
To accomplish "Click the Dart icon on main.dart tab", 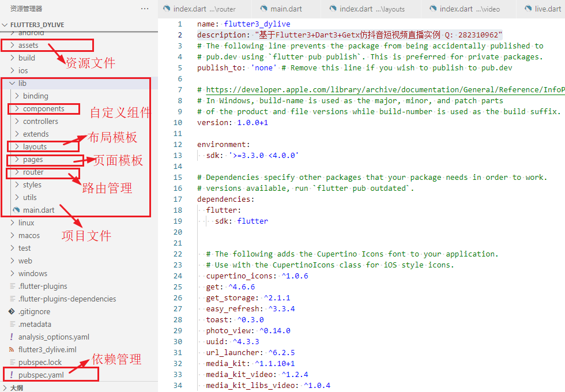I will click(264, 9).
